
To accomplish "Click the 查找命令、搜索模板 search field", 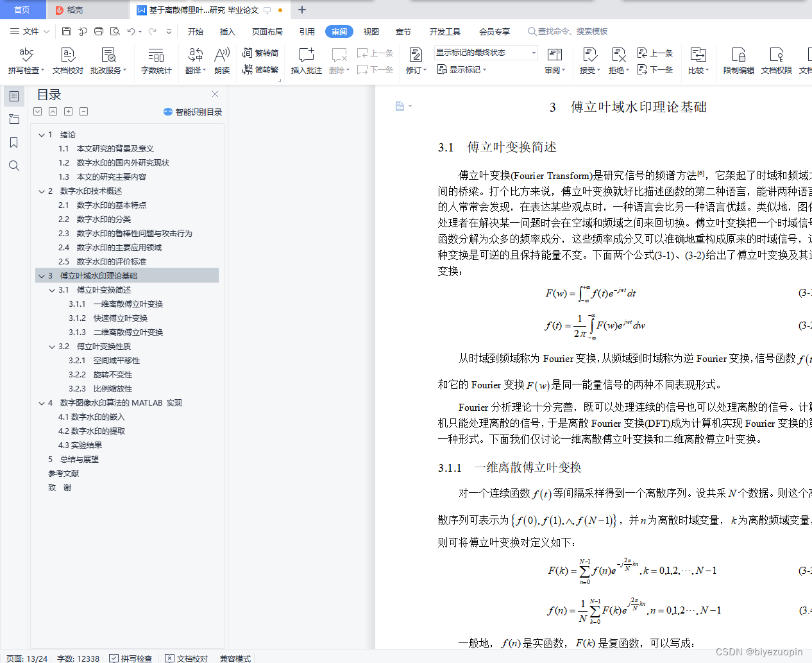I will 568,31.
